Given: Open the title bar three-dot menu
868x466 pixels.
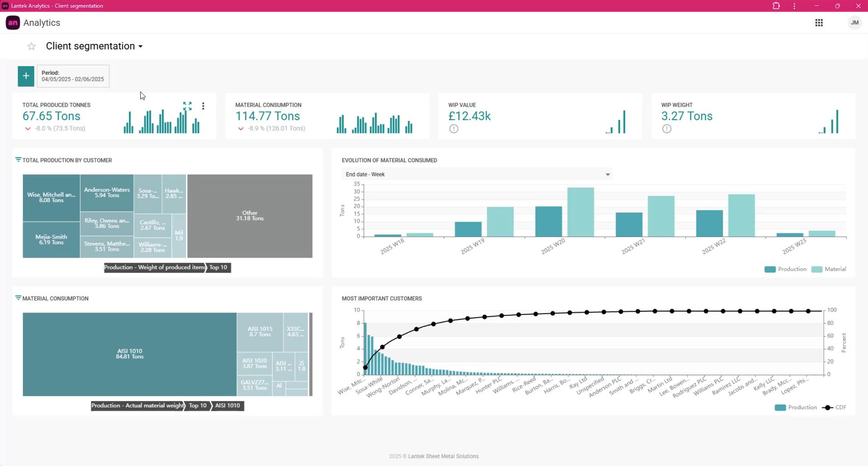Looking at the screenshot, I should pos(794,6).
